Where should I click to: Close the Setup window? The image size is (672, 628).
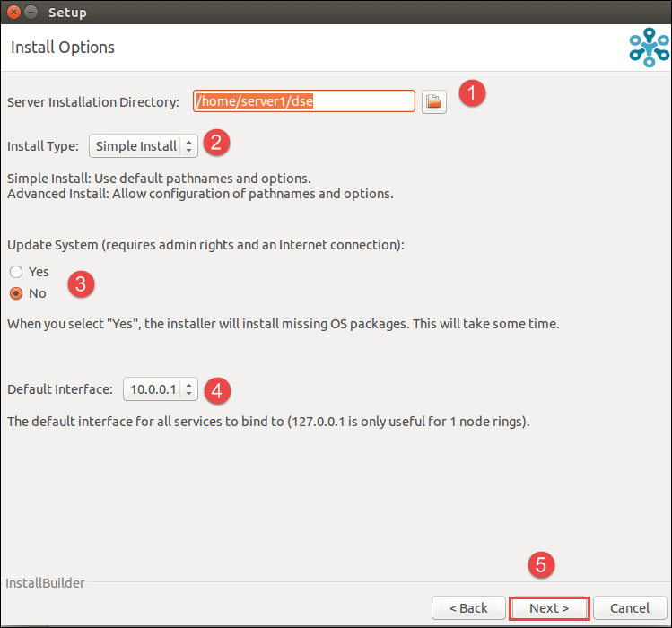pyautogui.click(x=13, y=13)
